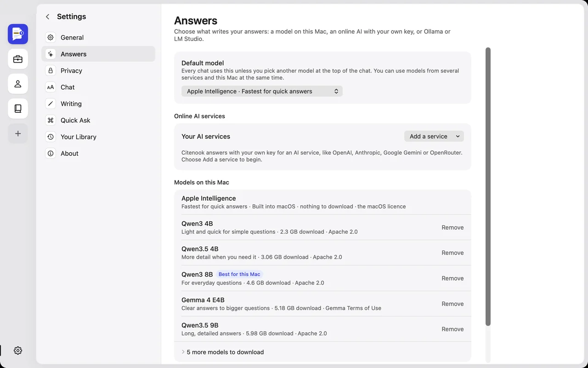Open the Privacy settings section

pos(98,70)
